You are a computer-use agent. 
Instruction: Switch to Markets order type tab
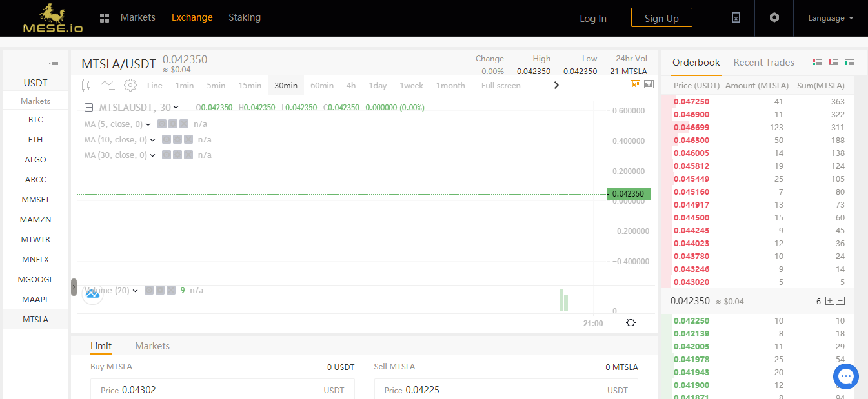pyautogui.click(x=152, y=346)
